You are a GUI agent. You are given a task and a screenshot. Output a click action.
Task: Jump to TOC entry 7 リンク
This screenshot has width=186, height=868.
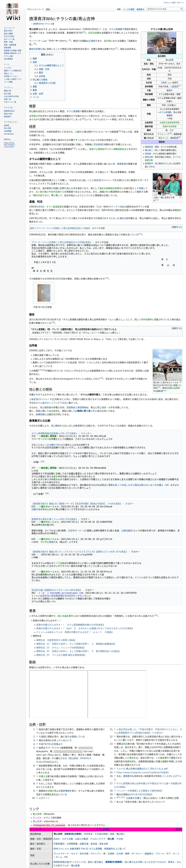pyautogui.click(x=34, y=97)
